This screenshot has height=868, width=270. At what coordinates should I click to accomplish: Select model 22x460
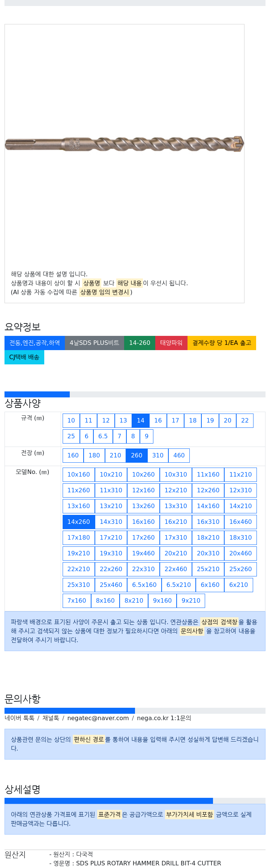coord(176,569)
